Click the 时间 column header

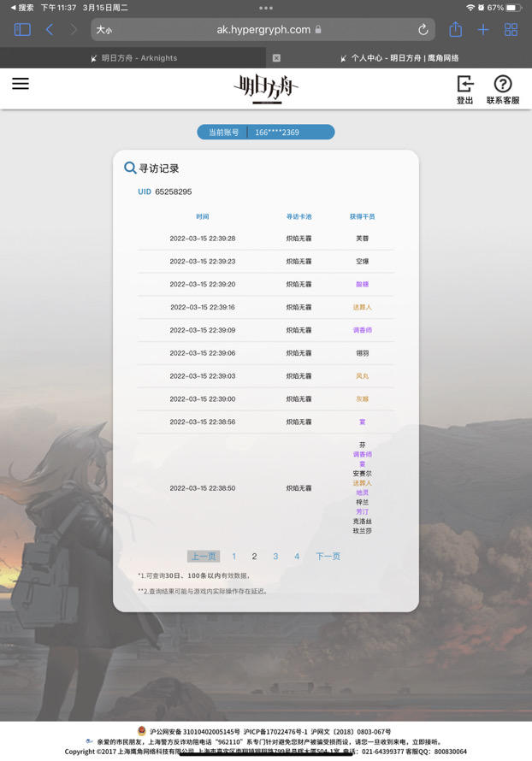tap(203, 216)
